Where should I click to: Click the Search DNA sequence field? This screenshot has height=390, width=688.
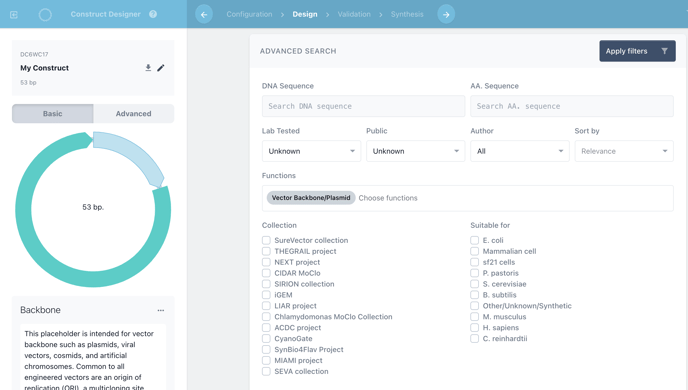363,106
